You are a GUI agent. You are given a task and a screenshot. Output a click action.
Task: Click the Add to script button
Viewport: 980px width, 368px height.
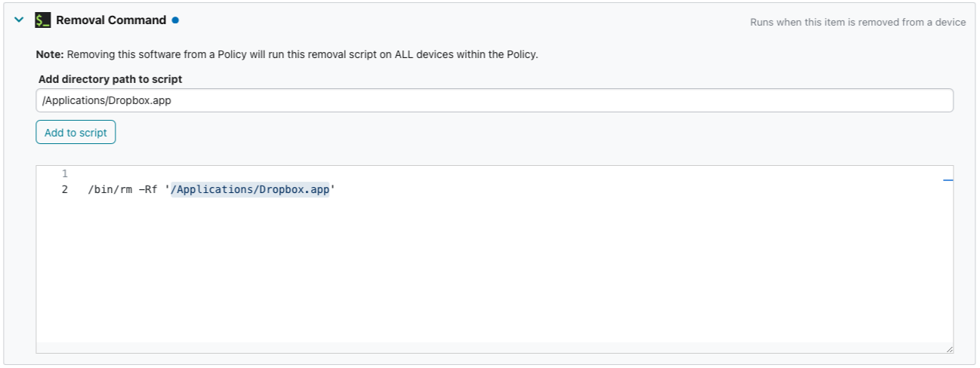tap(76, 132)
